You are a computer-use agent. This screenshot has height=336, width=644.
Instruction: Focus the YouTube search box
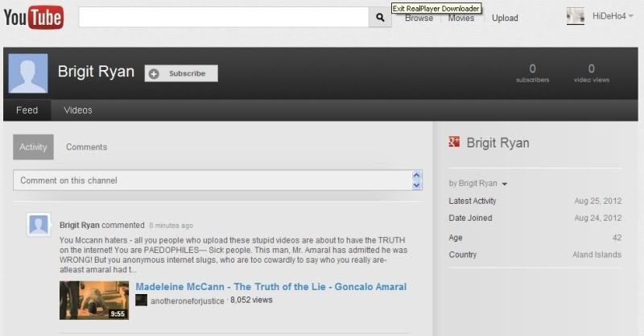point(224,17)
